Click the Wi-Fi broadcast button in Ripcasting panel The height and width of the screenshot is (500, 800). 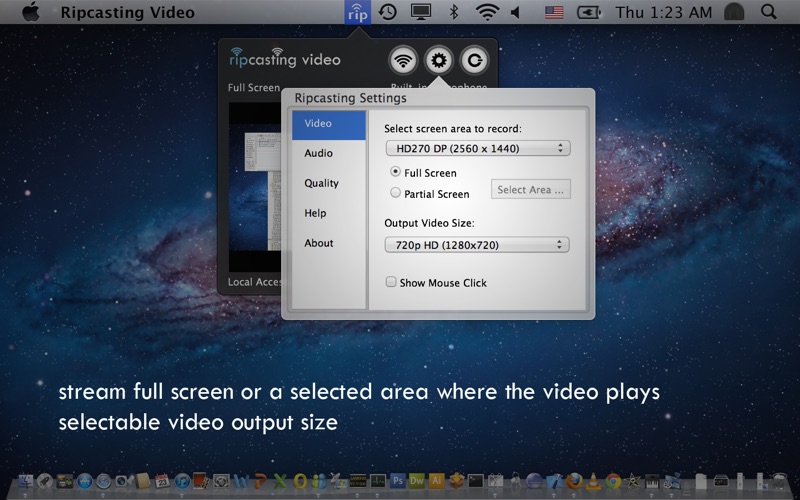403,61
